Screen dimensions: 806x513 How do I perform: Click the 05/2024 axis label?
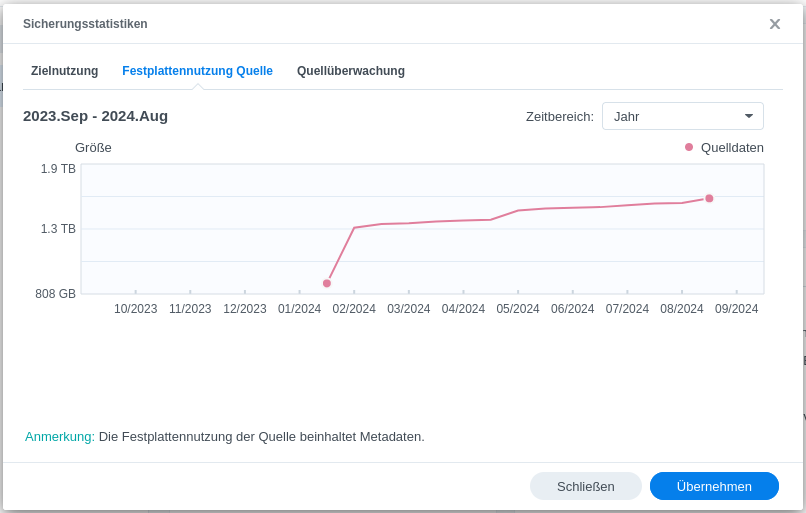(x=518, y=308)
